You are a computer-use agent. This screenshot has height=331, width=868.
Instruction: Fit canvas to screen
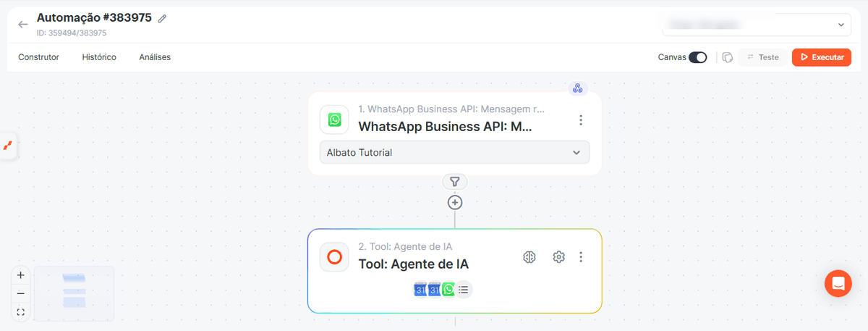[x=20, y=313]
